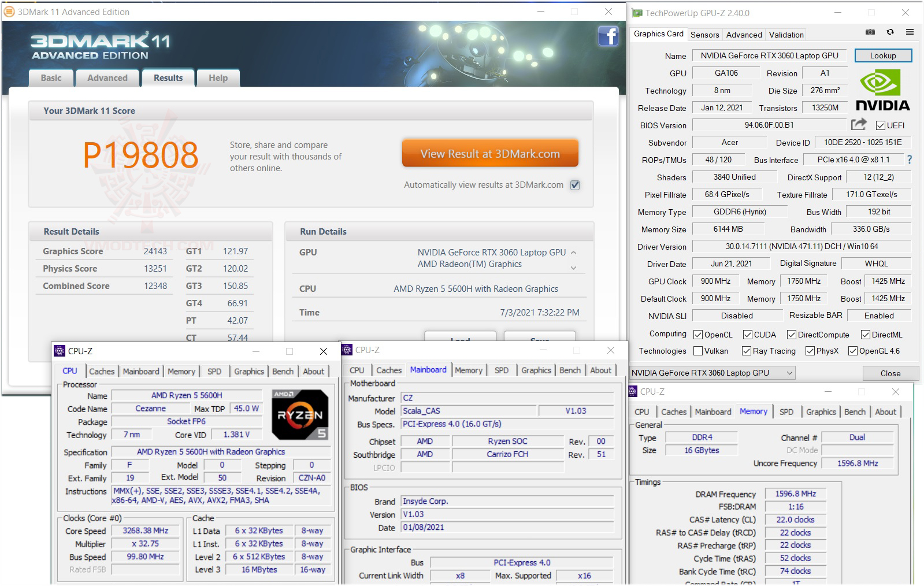Click the GPU-Z screenshot camera icon
924x586 pixels.
(870, 32)
